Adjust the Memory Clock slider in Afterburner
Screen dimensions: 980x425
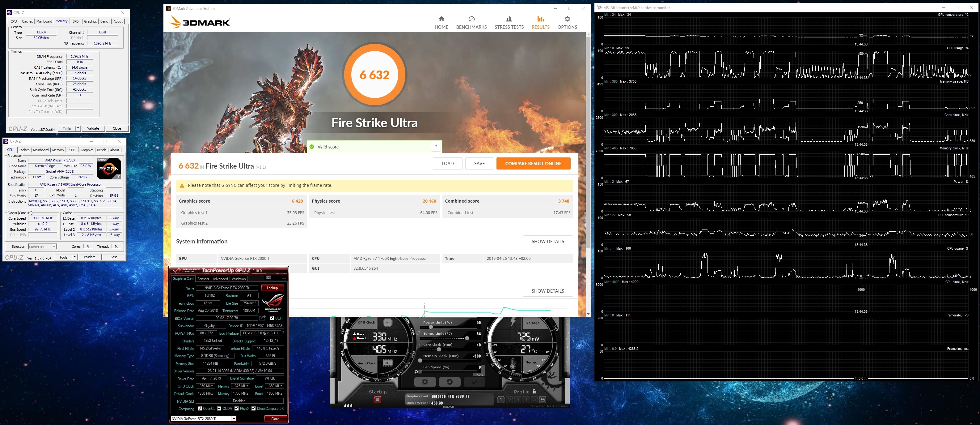tap(420, 361)
